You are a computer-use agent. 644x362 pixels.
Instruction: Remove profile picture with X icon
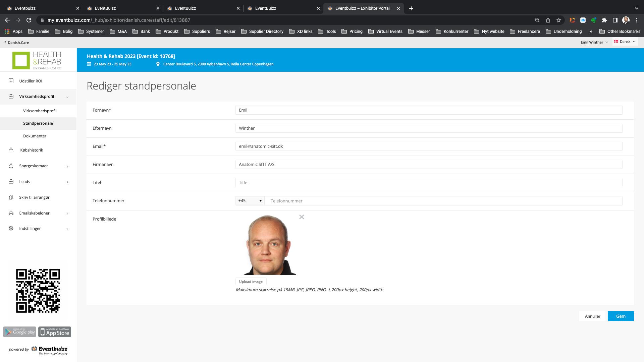pyautogui.click(x=302, y=217)
